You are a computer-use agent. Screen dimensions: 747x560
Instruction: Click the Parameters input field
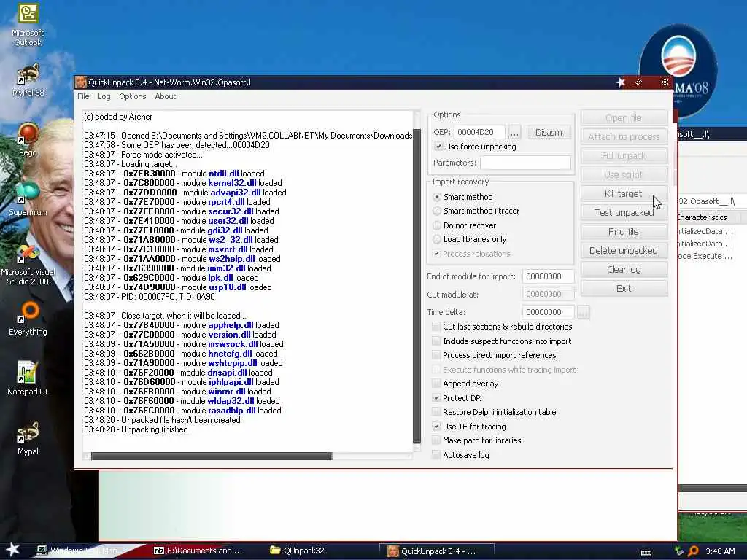[x=525, y=163]
